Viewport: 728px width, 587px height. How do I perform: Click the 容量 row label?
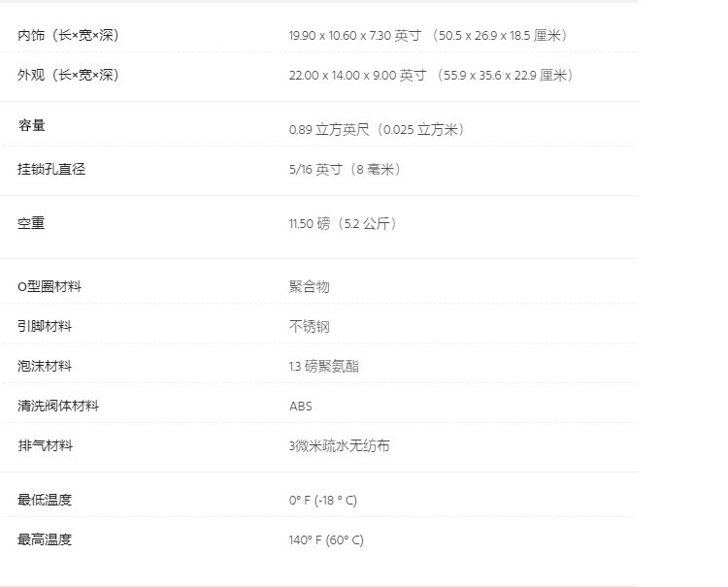tap(31, 125)
